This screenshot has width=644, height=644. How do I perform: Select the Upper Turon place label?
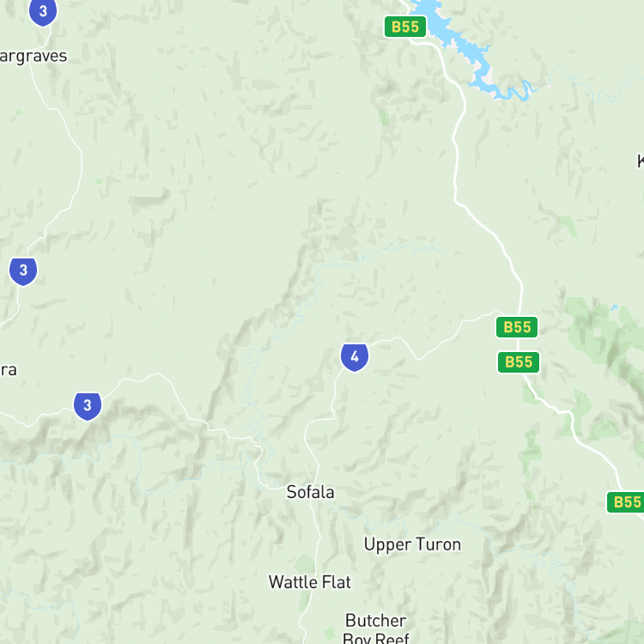point(412,545)
